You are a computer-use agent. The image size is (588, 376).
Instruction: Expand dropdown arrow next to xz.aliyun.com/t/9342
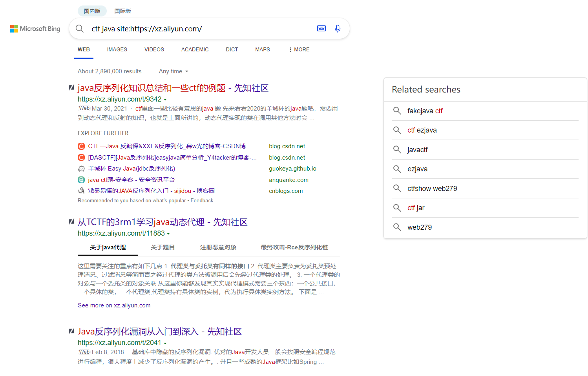pyautogui.click(x=165, y=100)
